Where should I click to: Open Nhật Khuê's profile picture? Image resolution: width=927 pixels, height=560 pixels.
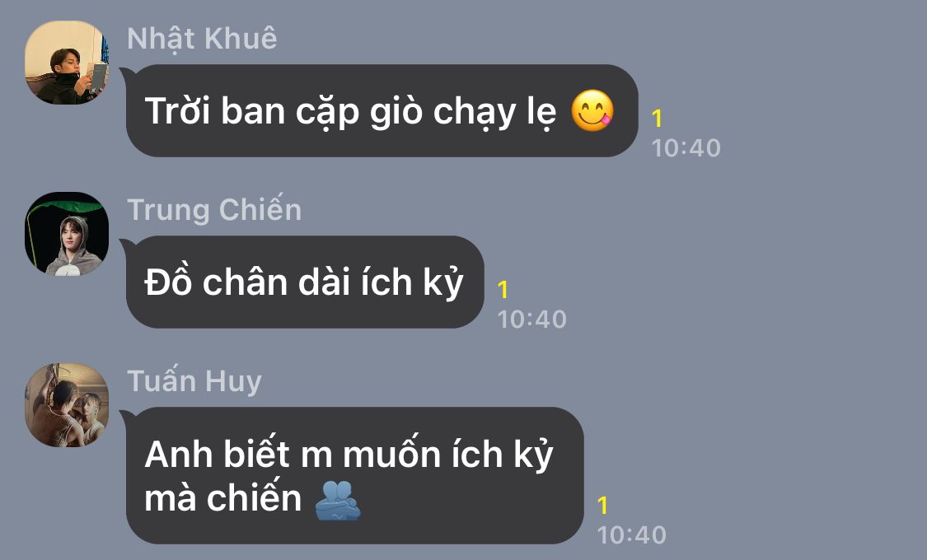[x=67, y=63]
